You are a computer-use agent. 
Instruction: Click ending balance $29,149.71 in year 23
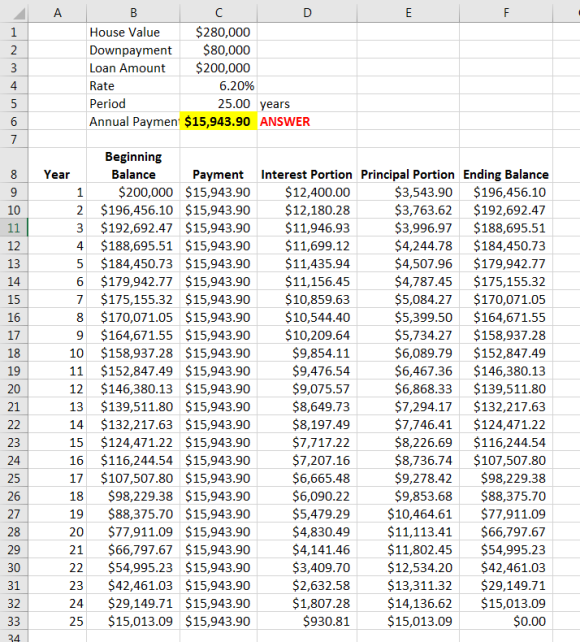coord(506,585)
